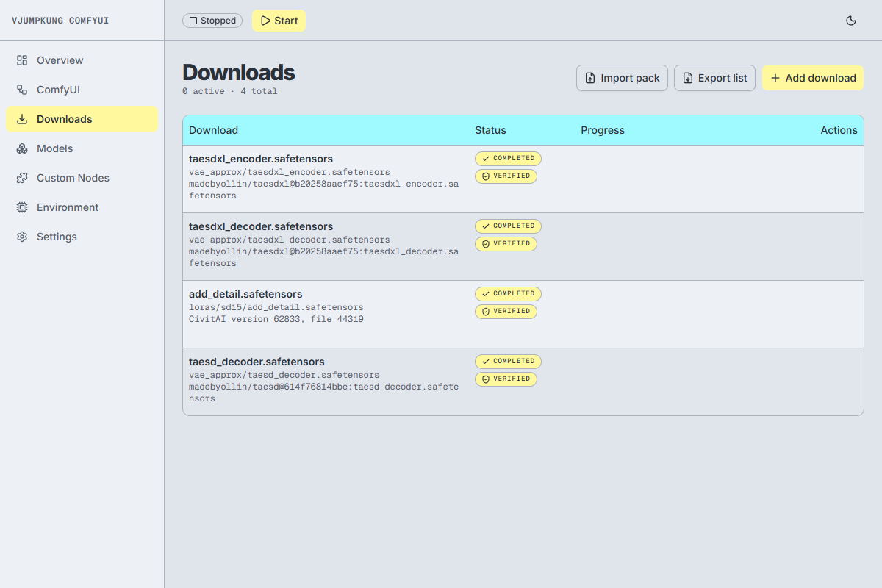Click the Stopped status badge

[x=212, y=21]
